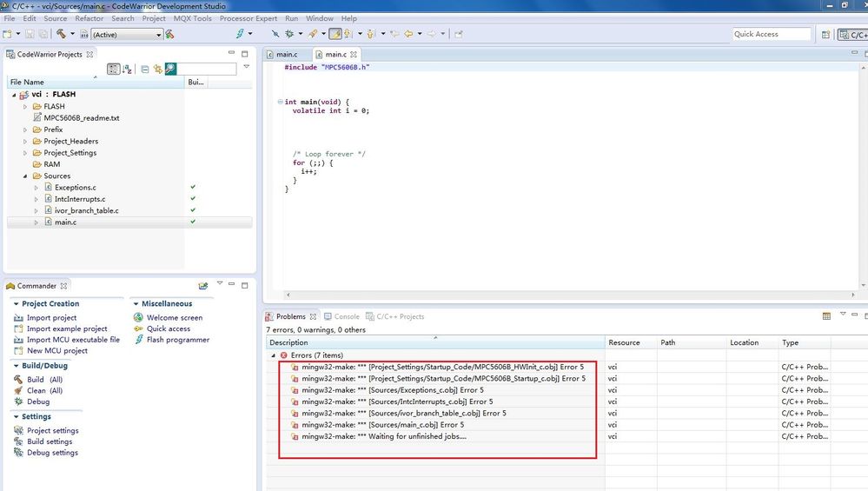Screen dimensions: 868x491
Task: Open the build configuration (Active) dropdown
Action: (127, 34)
